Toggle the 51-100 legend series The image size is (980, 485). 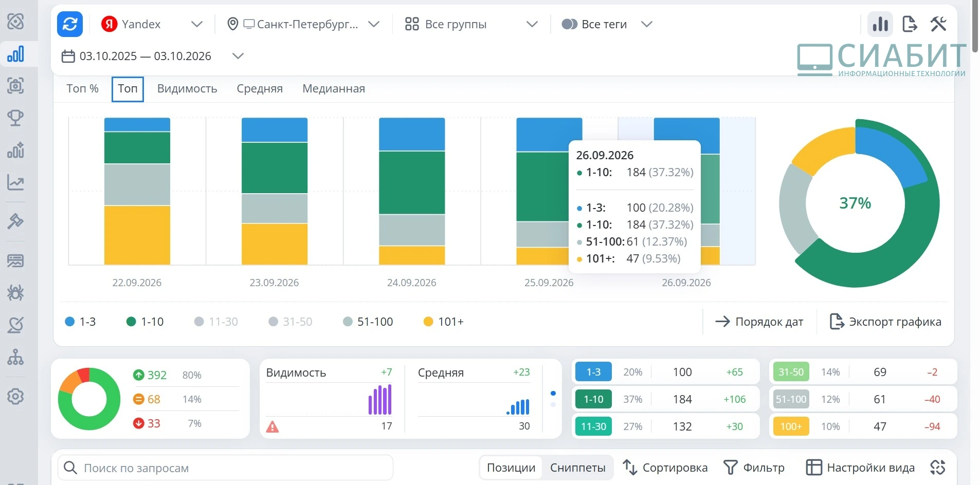tap(368, 322)
